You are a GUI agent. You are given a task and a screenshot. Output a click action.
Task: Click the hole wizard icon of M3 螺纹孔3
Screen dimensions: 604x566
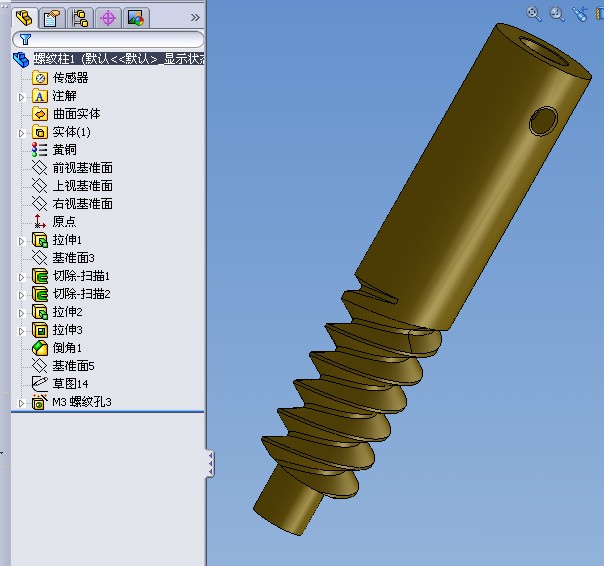40,402
